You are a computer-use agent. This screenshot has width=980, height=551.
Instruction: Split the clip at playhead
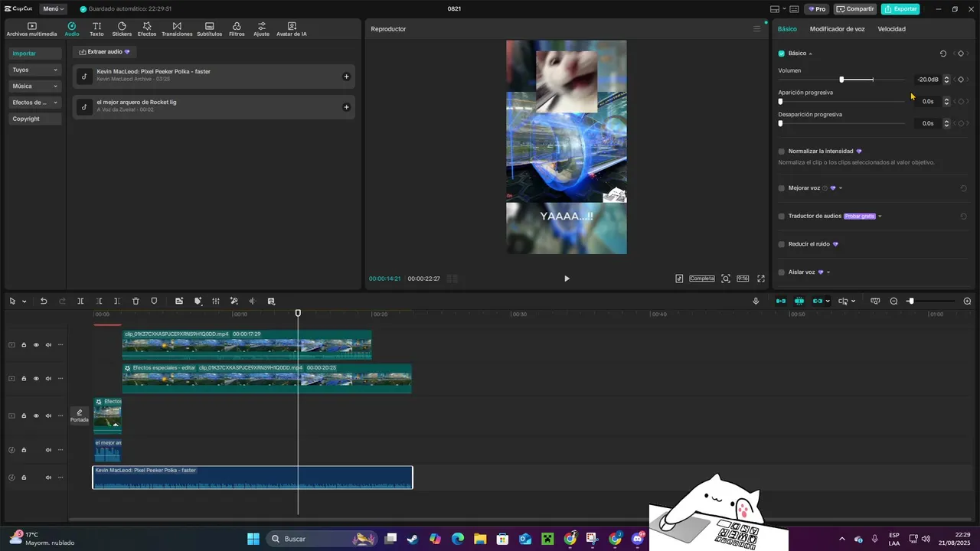(80, 302)
